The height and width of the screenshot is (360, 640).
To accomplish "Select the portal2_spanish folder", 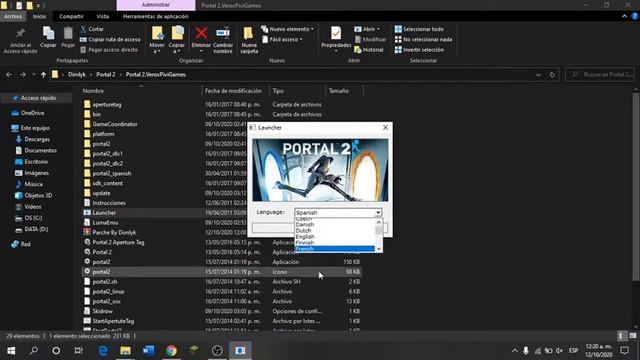I will click(111, 173).
